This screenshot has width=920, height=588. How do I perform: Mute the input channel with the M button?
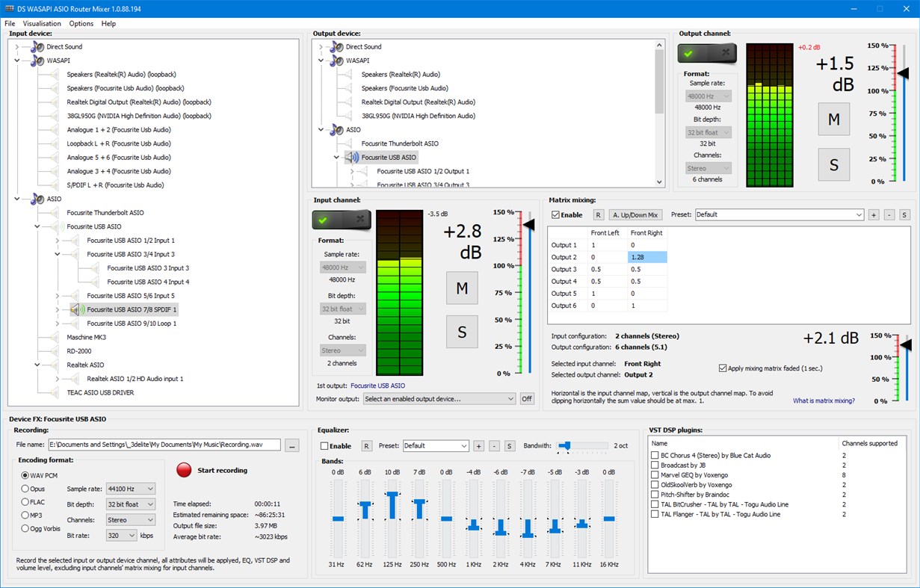click(461, 288)
